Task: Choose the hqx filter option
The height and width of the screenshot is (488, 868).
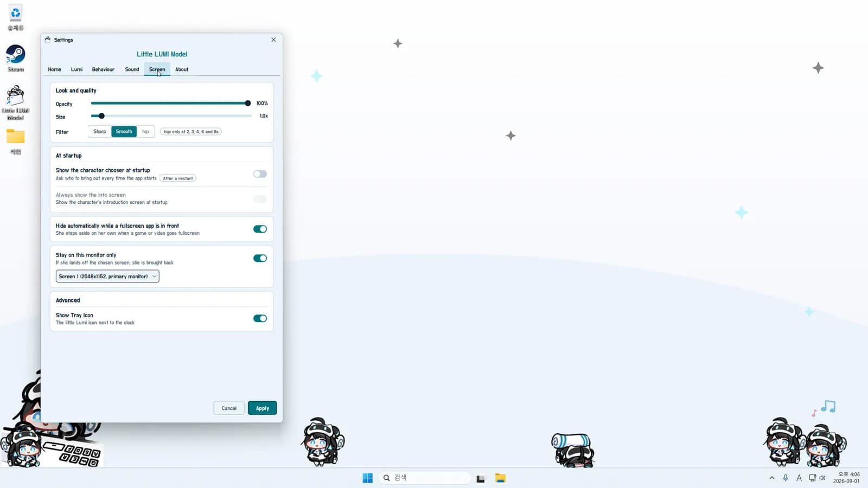Action: [145, 131]
